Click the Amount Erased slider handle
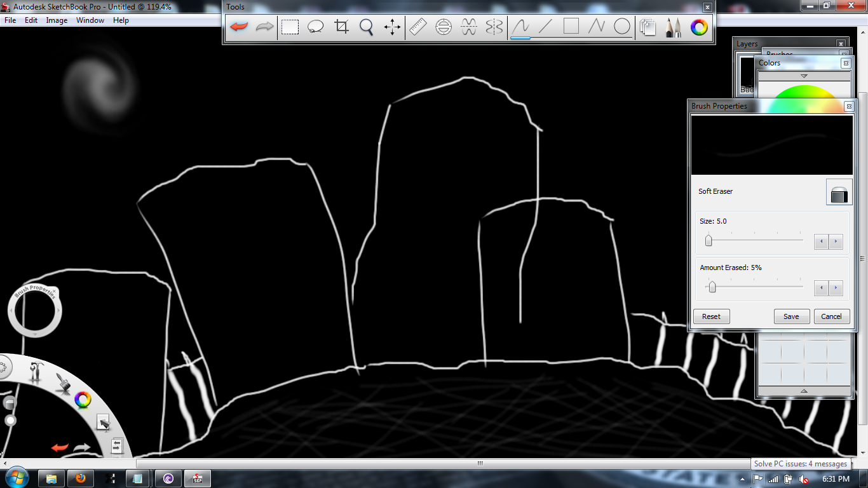The height and width of the screenshot is (488, 868). click(712, 287)
